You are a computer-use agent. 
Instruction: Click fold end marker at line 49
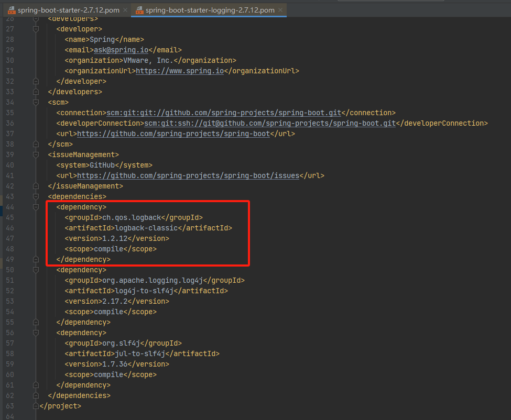(x=36, y=259)
